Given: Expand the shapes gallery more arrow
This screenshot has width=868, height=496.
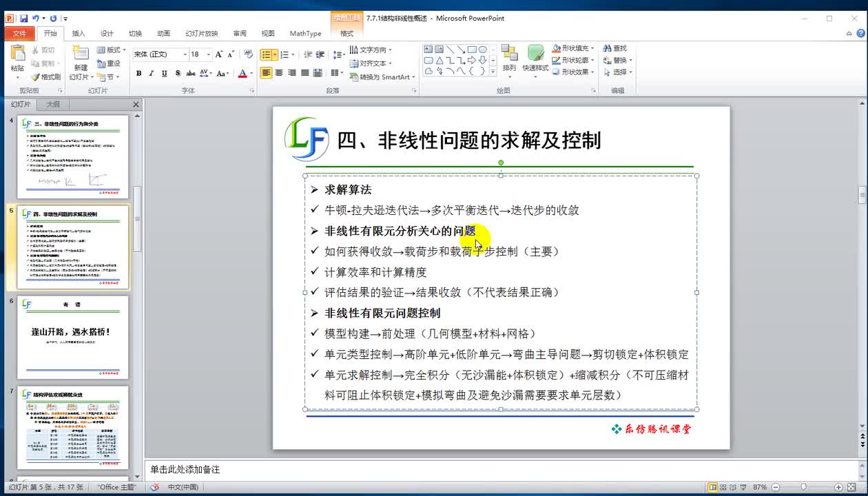Looking at the screenshot, I should (x=493, y=71).
